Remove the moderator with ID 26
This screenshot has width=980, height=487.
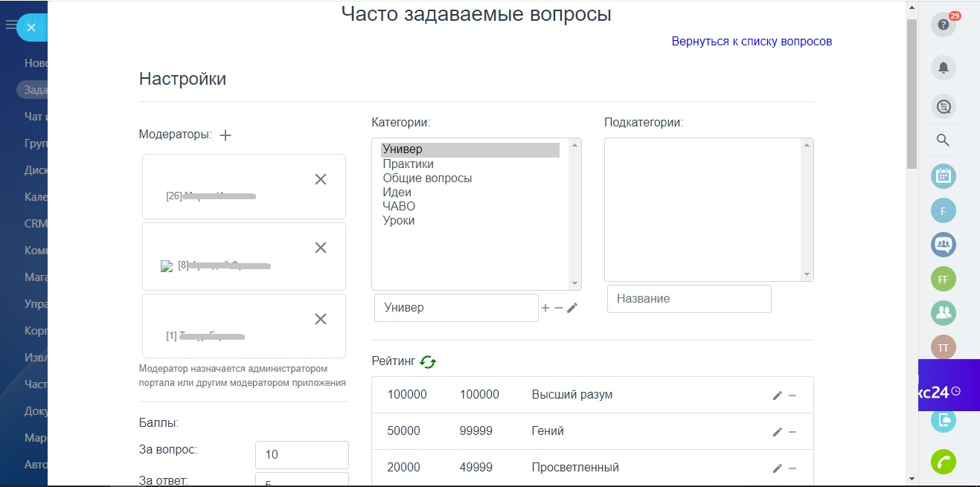pyautogui.click(x=321, y=179)
